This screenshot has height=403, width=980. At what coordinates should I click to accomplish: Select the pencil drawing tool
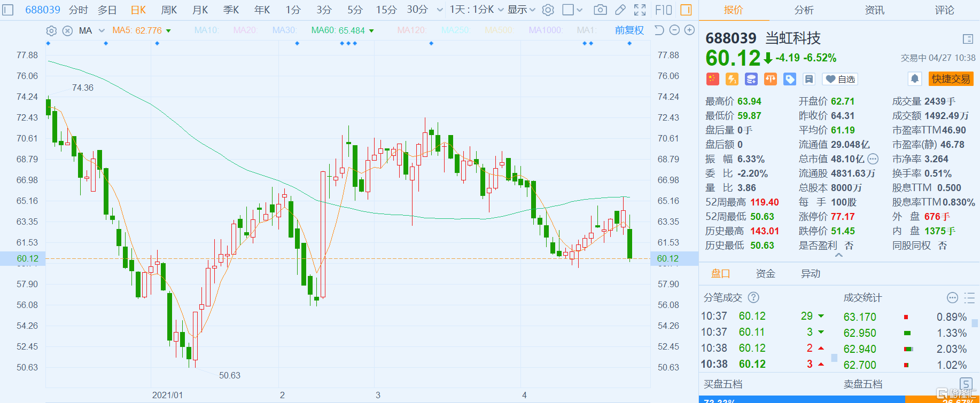coord(620,10)
